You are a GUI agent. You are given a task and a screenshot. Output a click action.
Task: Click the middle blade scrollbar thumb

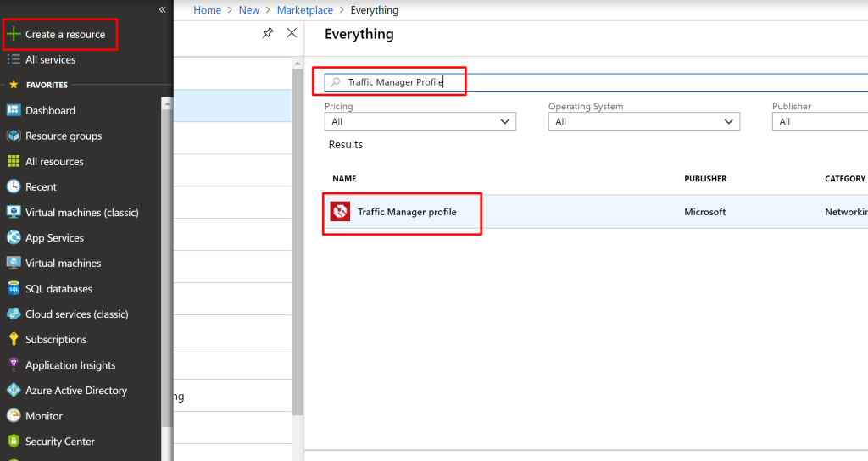pyautogui.click(x=298, y=242)
